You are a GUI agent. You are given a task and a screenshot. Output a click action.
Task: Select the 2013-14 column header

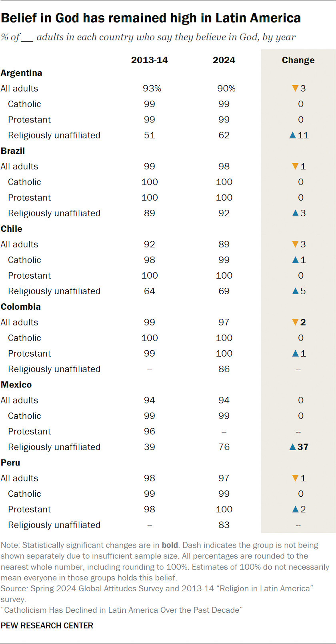coord(150,60)
